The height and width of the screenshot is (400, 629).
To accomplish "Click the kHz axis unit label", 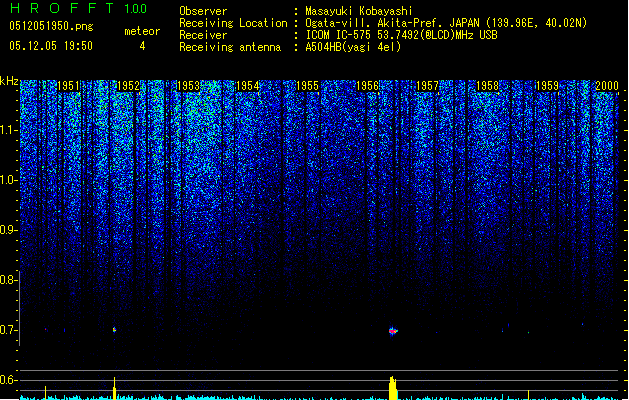I will coord(9,81).
